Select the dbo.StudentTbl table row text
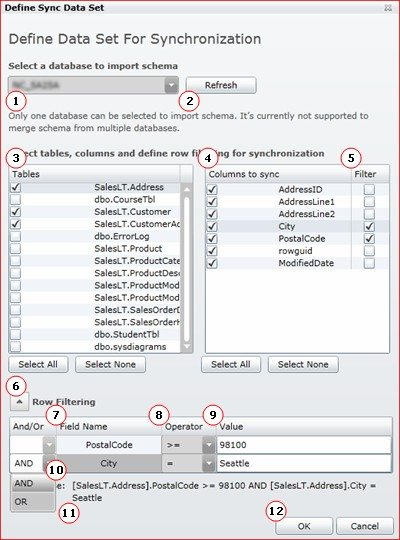Viewport: 400px width, 540px height. pos(127,334)
